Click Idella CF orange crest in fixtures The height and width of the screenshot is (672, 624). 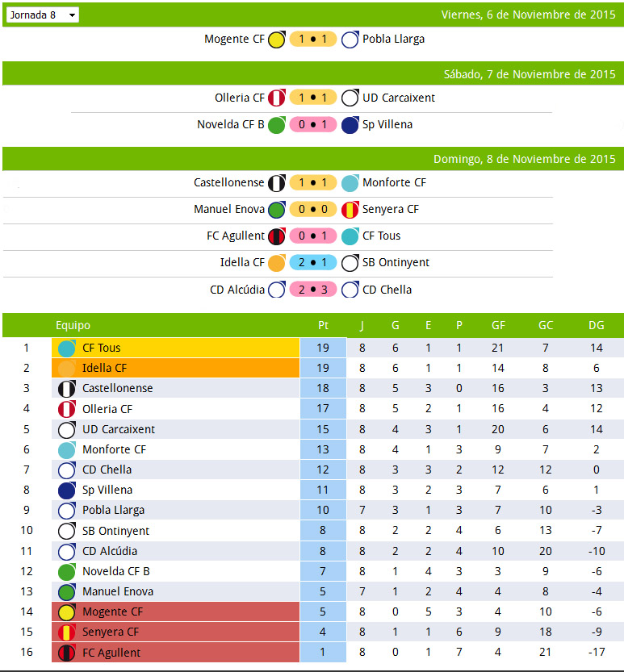[x=277, y=263]
